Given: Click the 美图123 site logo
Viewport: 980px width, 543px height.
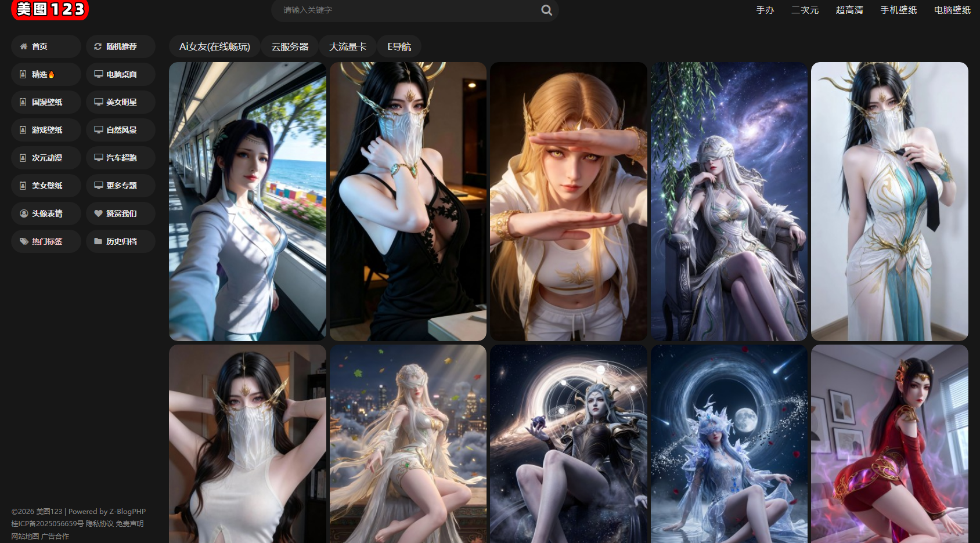Looking at the screenshot, I should (50, 10).
